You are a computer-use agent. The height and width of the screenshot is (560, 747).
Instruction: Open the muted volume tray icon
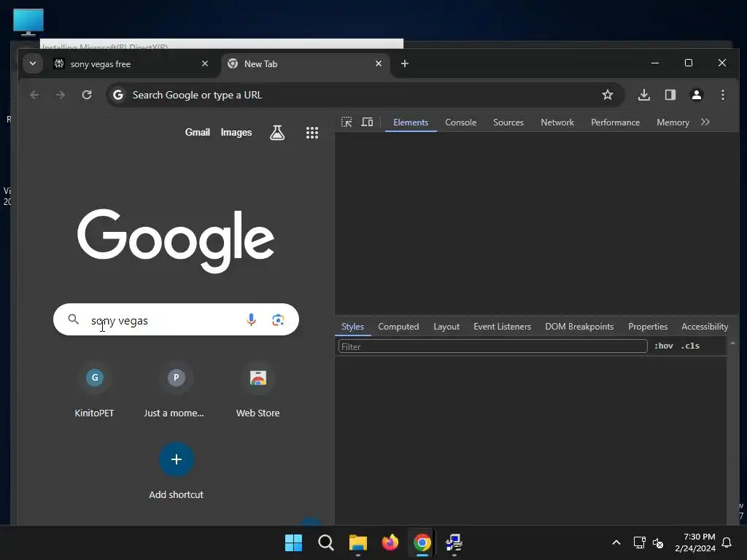658,542
